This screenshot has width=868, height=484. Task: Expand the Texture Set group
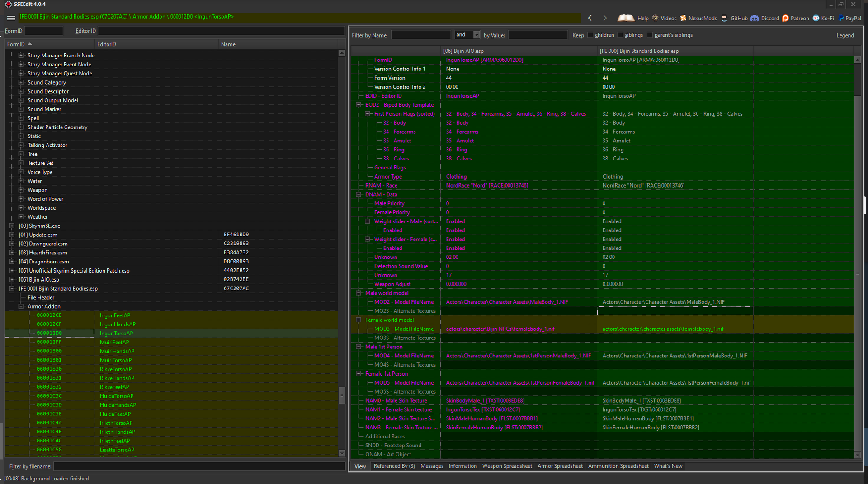pos(21,163)
